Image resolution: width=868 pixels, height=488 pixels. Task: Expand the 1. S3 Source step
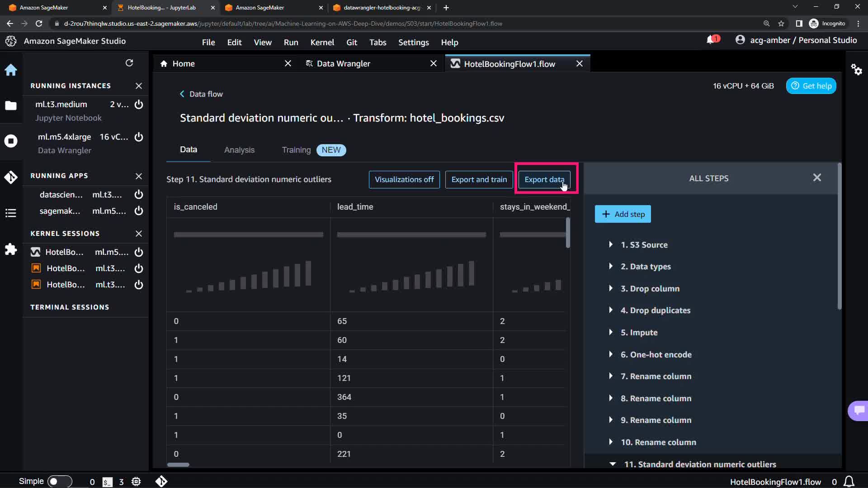pyautogui.click(x=611, y=244)
